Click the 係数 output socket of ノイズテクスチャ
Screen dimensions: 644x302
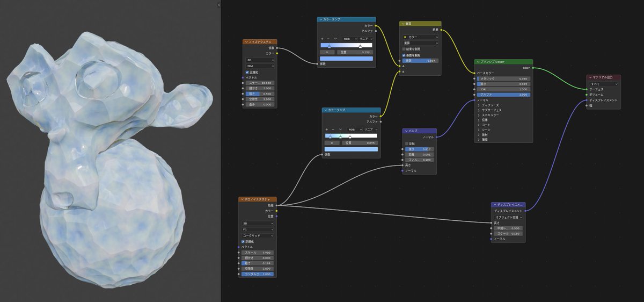(277, 48)
